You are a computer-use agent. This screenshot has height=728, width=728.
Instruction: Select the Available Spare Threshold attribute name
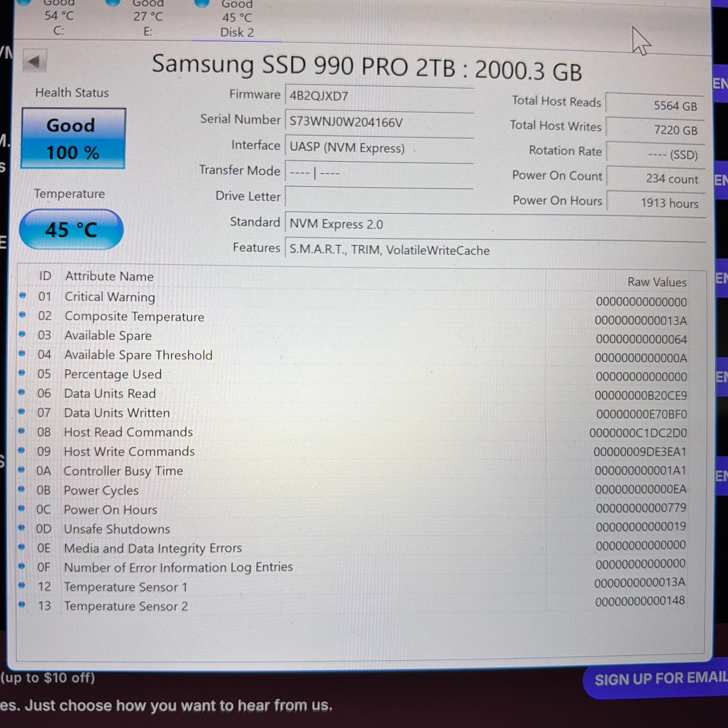pyautogui.click(x=138, y=355)
